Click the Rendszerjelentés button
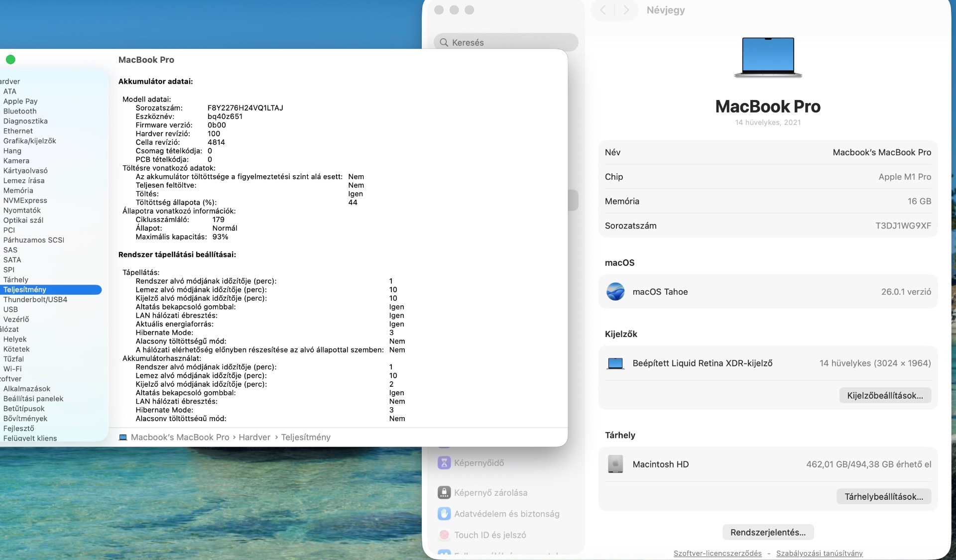The height and width of the screenshot is (560, 956). 768,533
